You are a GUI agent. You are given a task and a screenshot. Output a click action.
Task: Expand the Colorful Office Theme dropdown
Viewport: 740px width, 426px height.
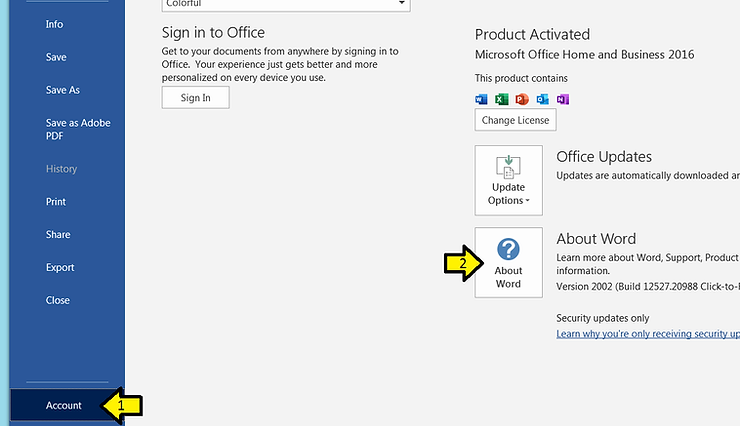(x=402, y=4)
